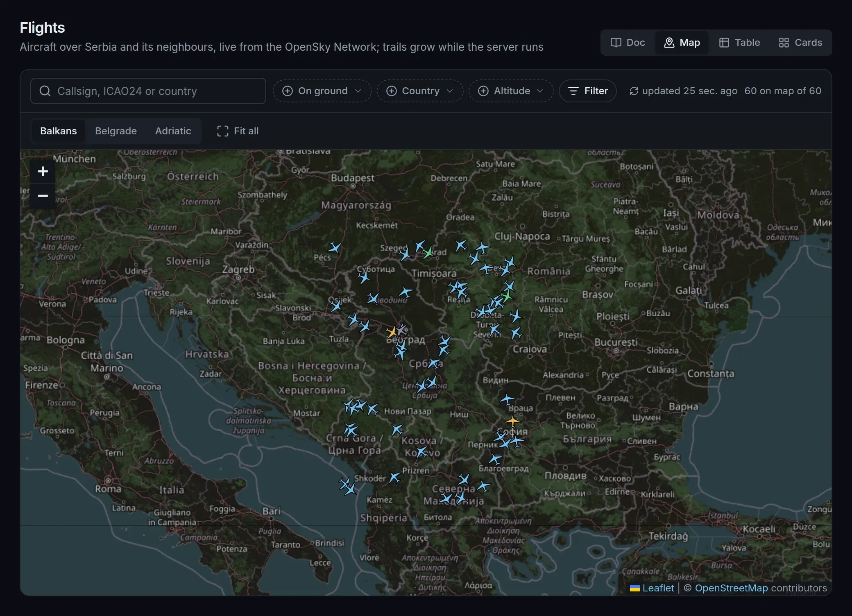Switch to the Doc view tab
This screenshot has width=852, height=616.
(x=628, y=43)
